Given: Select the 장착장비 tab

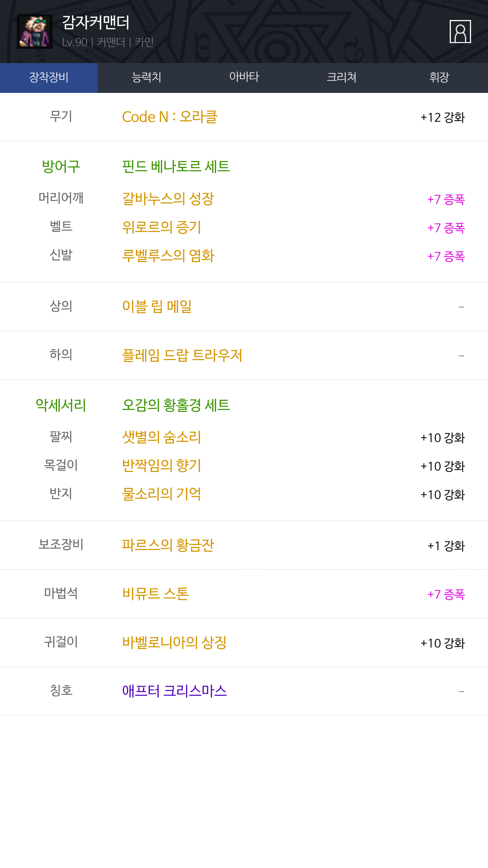Looking at the screenshot, I should [x=49, y=78].
